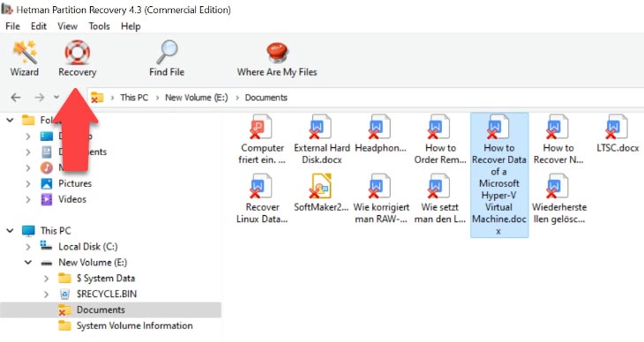Expand Local Disk (C:) node

click(x=28, y=247)
